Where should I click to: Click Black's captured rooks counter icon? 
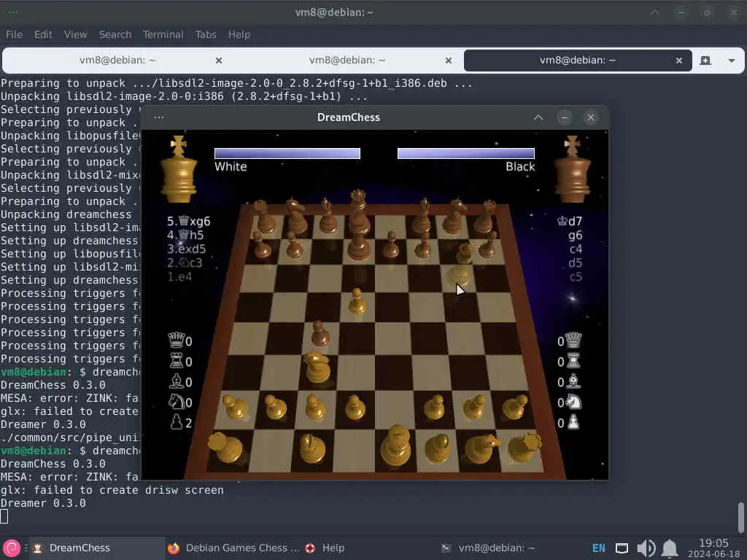click(x=573, y=361)
